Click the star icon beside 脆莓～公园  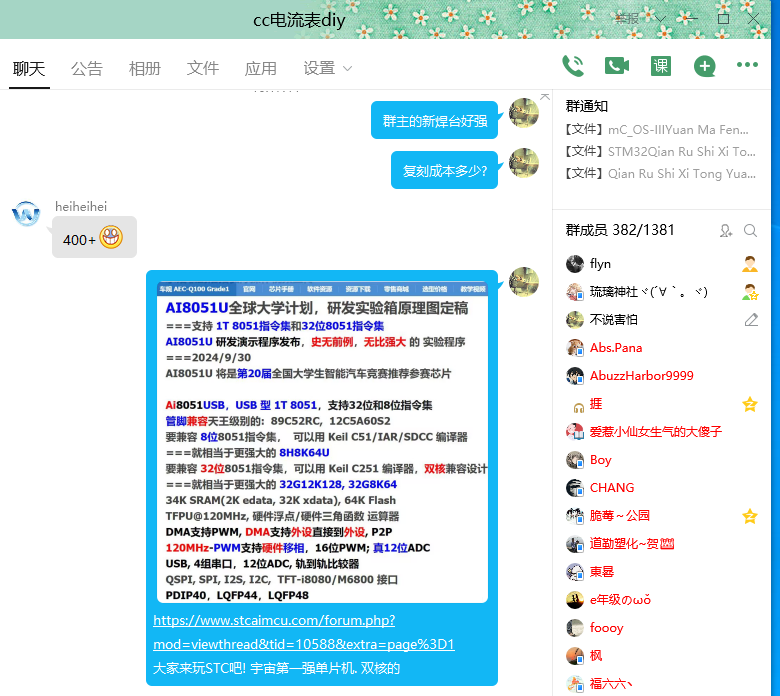(750, 516)
